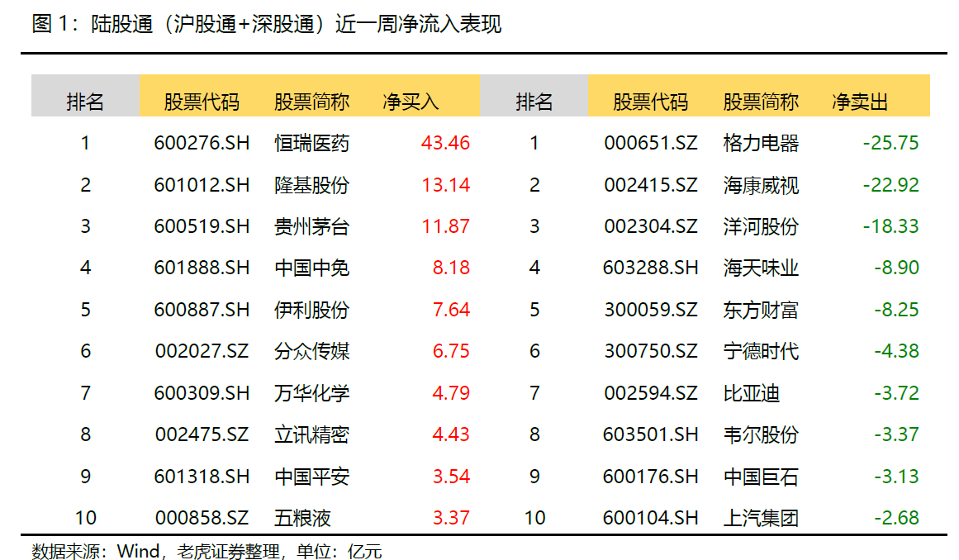Click stock name 宁德时代
This screenshot has height=560, width=959.
[x=761, y=351]
